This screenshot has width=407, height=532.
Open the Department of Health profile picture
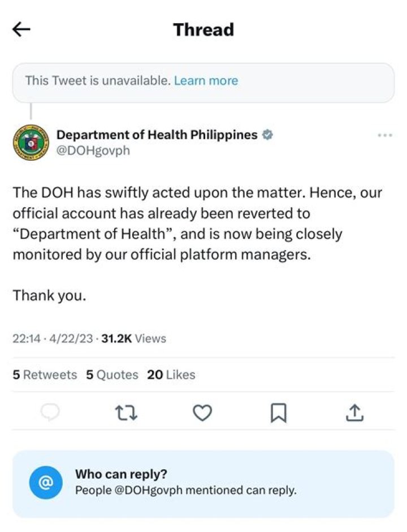click(31, 143)
